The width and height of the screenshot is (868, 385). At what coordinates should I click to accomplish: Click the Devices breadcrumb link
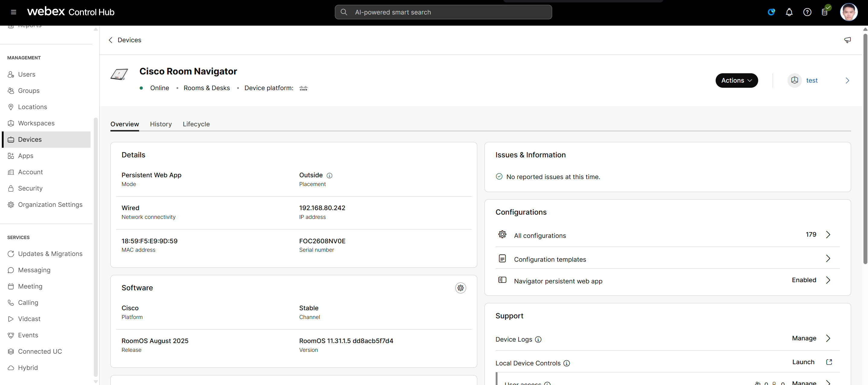pyautogui.click(x=129, y=40)
